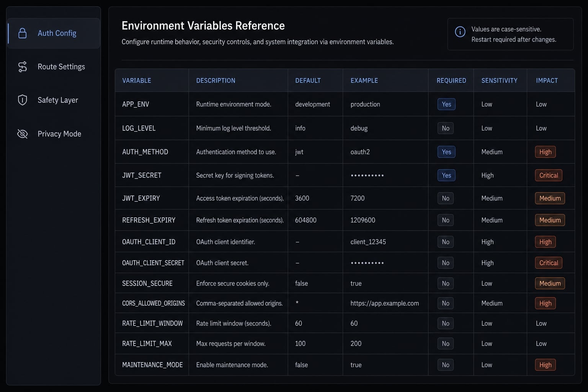Select the JWT_SECRET variable name
The height and width of the screenshot is (392, 588).
pos(142,175)
